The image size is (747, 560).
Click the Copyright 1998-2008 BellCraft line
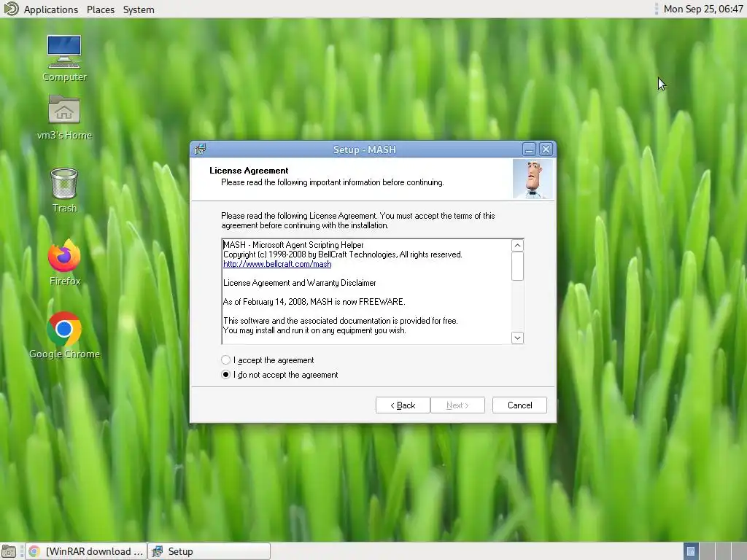[x=343, y=254]
